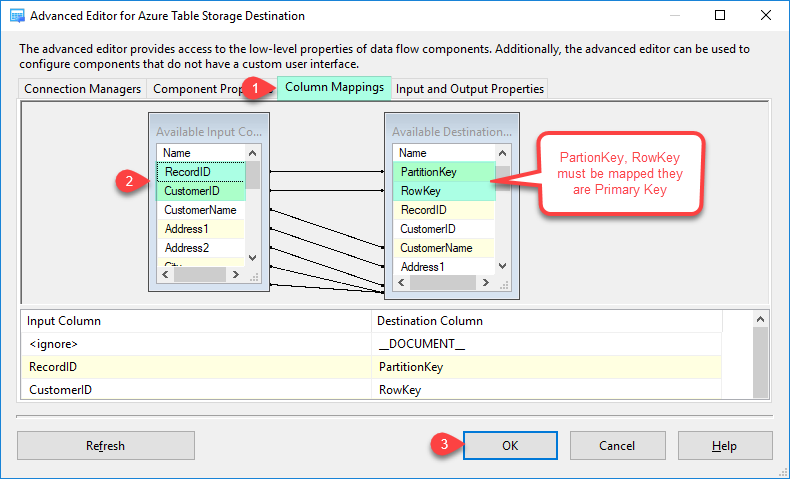Click the Name header in destination columns list
790x479 pixels.
[444, 153]
